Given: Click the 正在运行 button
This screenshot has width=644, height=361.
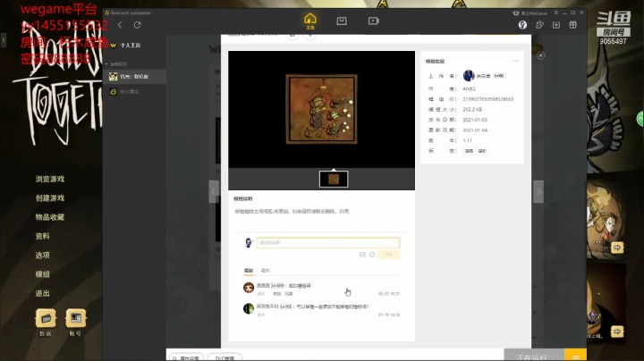Looking at the screenshot, I should [x=534, y=356].
